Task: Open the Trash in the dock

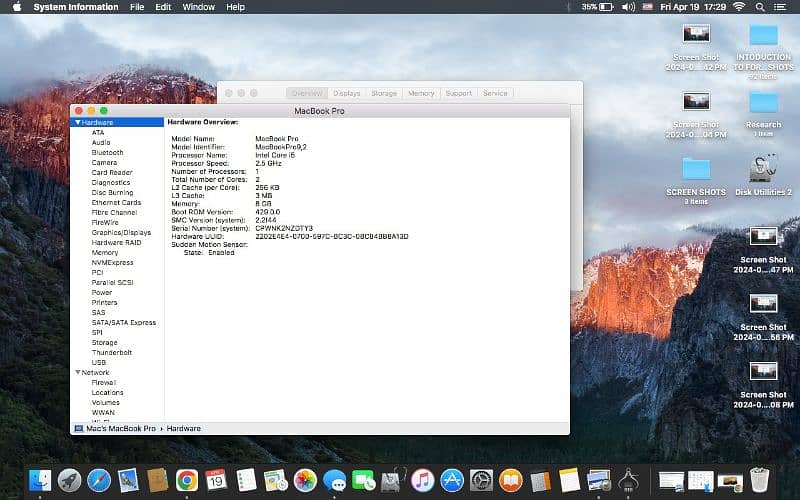Action: tap(760, 480)
